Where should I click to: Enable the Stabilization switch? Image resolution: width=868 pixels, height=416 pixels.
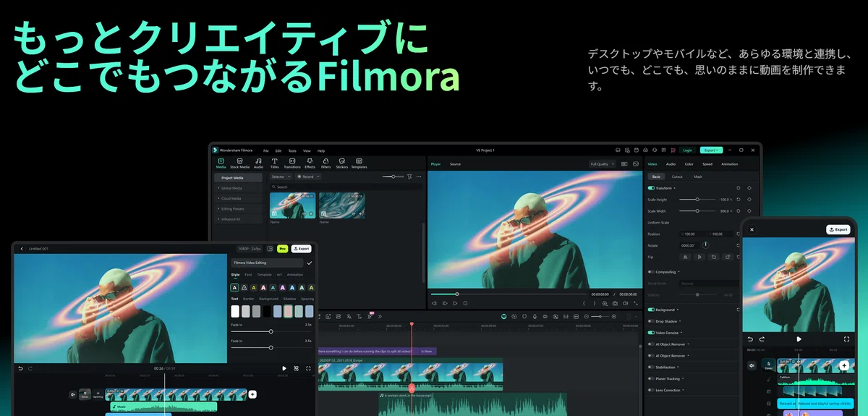(x=651, y=368)
